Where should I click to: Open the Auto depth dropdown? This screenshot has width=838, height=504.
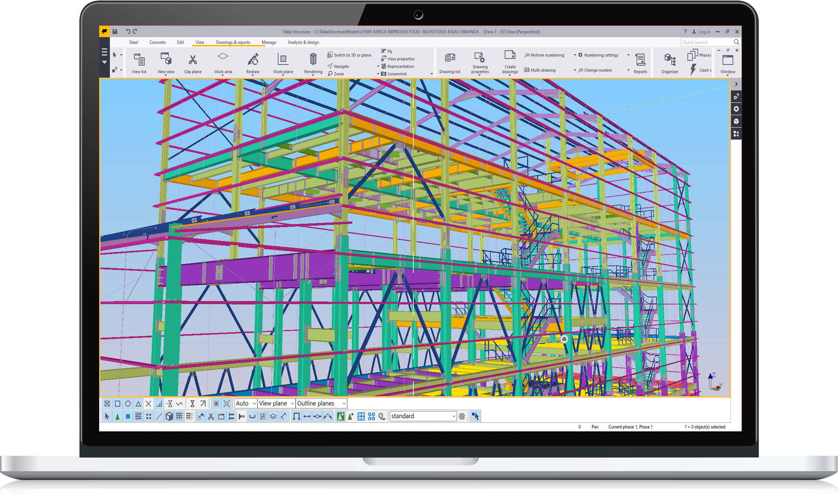pos(246,403)
